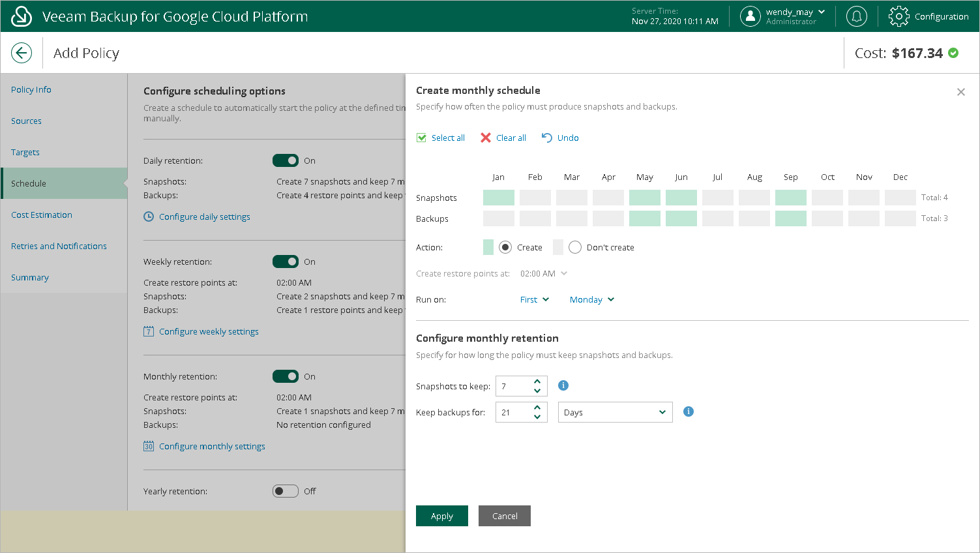980x553 pixels.
Task: Click info icon beside Snapshots to keep
Action: [563, 385]
